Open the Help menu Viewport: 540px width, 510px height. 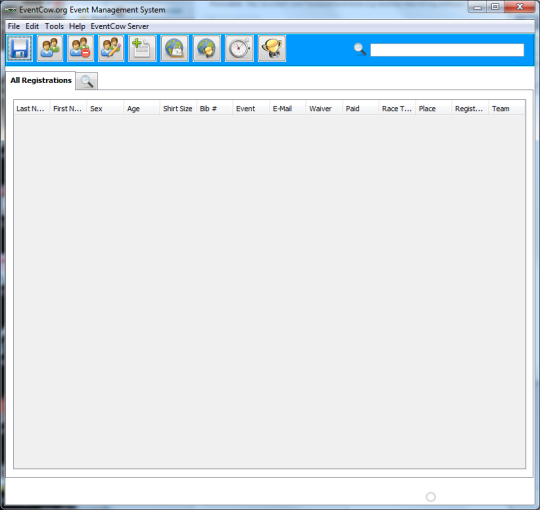77,26
